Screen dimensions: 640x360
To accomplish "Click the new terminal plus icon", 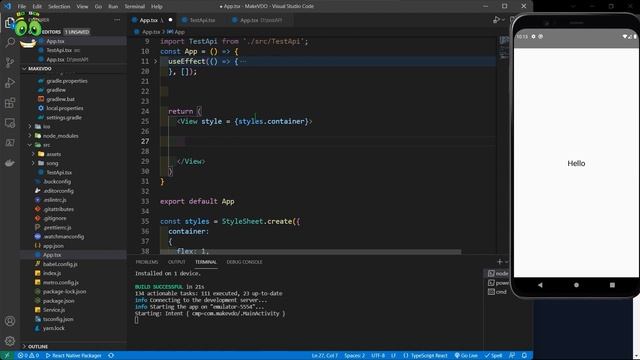I will [500, 262].
